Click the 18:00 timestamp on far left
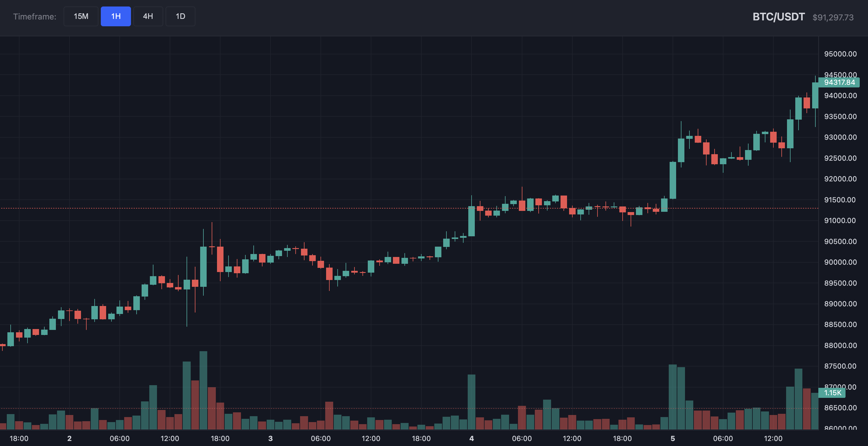Viewport: 868px width, 446px height. (x=19, y=438)
